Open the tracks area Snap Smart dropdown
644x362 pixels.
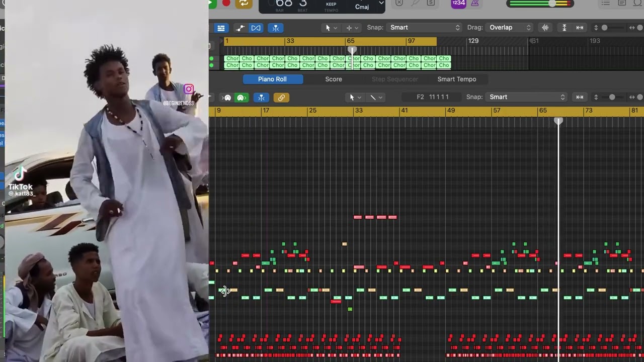[x=425, y=28]
